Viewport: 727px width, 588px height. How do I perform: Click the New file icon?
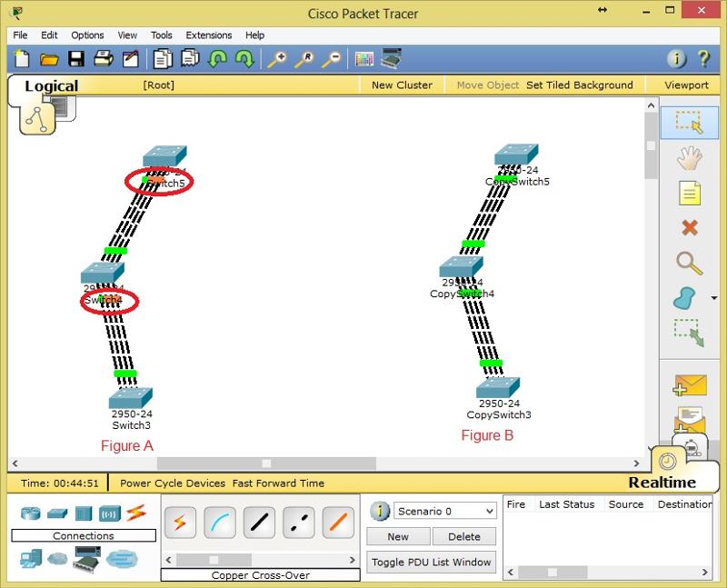pyautogui.click(x=22, y=59)
